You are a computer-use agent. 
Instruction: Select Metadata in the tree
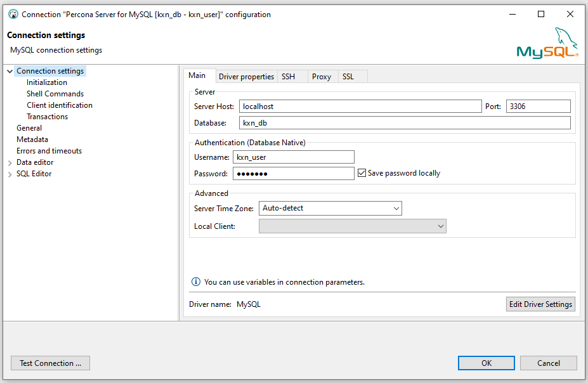32,140
